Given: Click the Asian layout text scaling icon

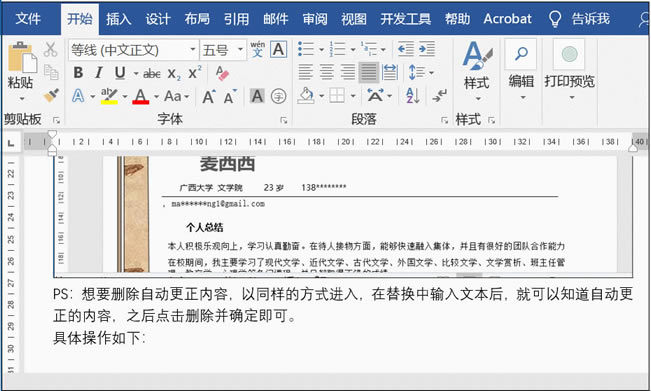Looking at the screenshot, I should 375,96.
